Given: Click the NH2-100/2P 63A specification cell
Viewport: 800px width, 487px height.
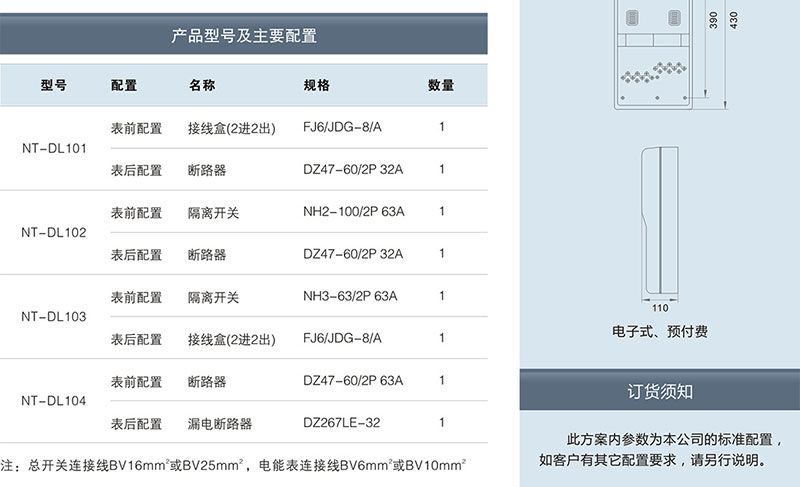Looking at the screenshot, I should click(x=353, y=213).
